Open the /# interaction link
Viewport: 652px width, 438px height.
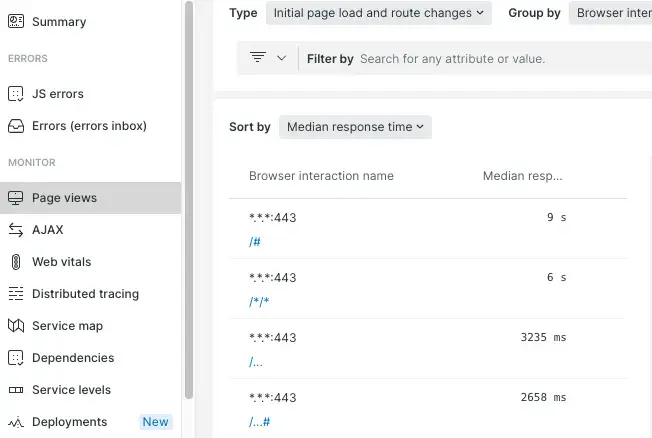point(254,241)
